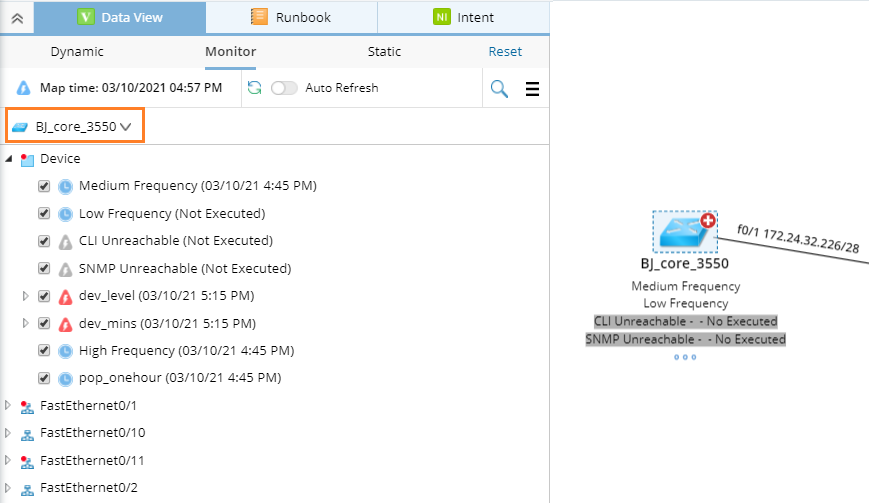The width and height of the screenshot is (869, 503).
Task: Expand the dev_mins tree node
Action: coord(27,323)
